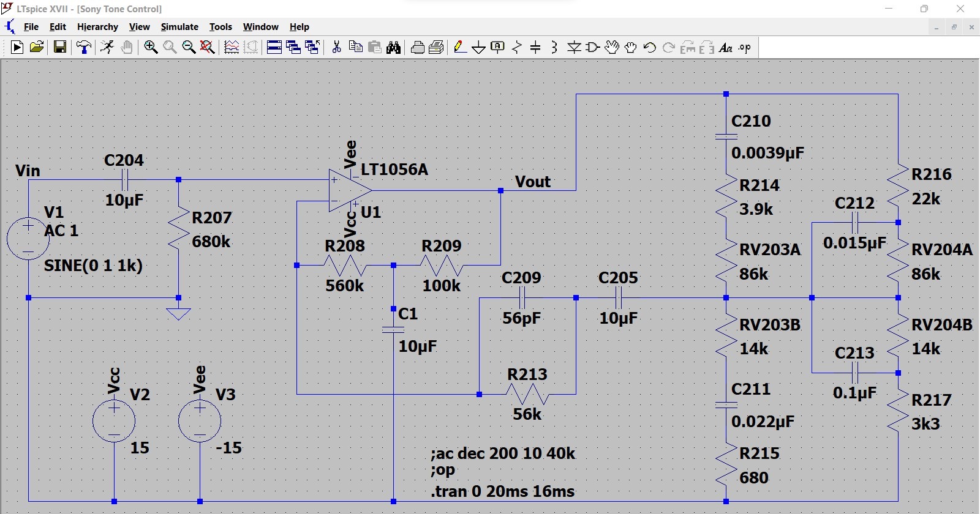Click the 'LT1056A' op-amp label
The width and height of the screenshot is (980, 514).
(x=394, y=169)
